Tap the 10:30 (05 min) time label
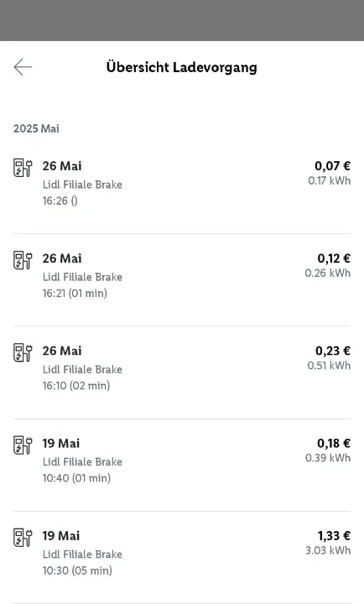Image resolution: width=364 pixels, height=604 pixels. pyautogui.click(x=77, y=570)
